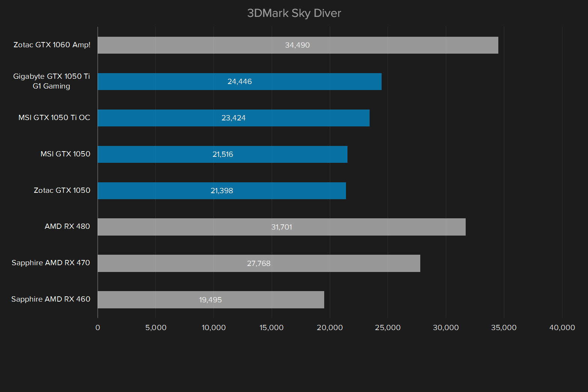Click the 24,446 score value
The image size is (588, 392).
[x=240, y=81]
